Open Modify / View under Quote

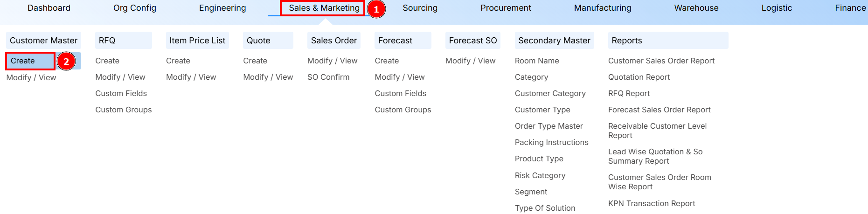click(268, 77)
